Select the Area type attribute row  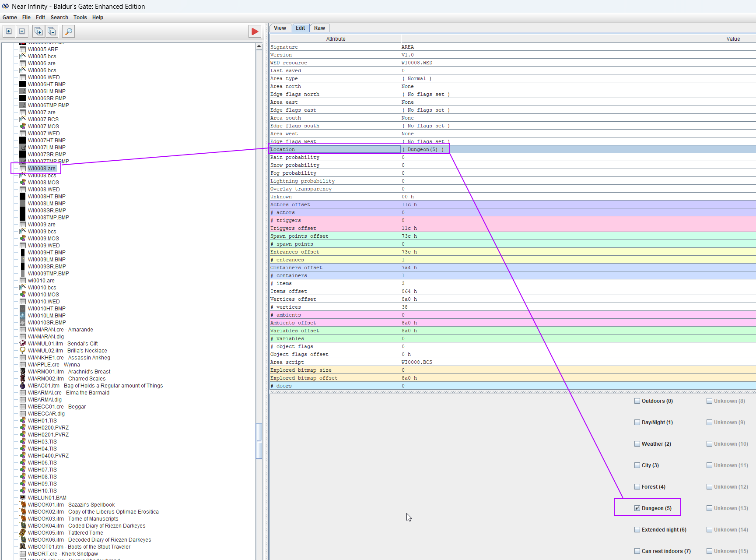(513, 78)
